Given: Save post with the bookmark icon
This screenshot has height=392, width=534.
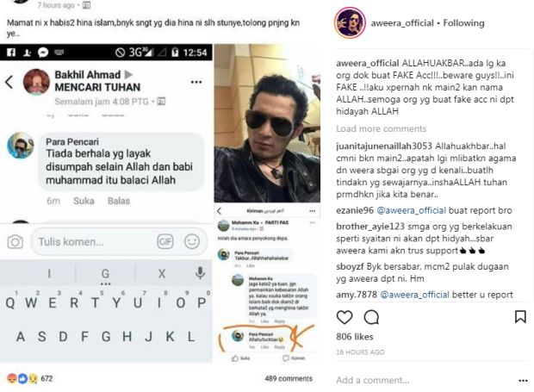Looking at the screenshot, I should pyautogui.click(x=520, y=317).
